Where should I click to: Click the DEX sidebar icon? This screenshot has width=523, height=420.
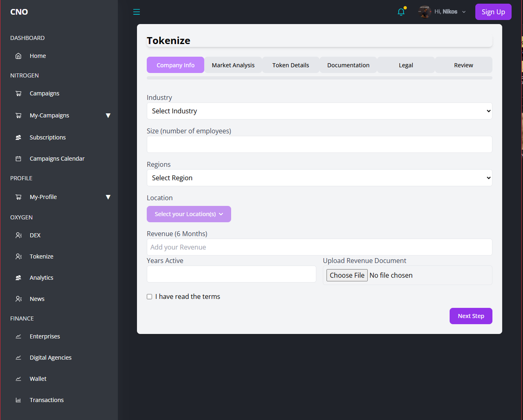(x=18, y=235)
